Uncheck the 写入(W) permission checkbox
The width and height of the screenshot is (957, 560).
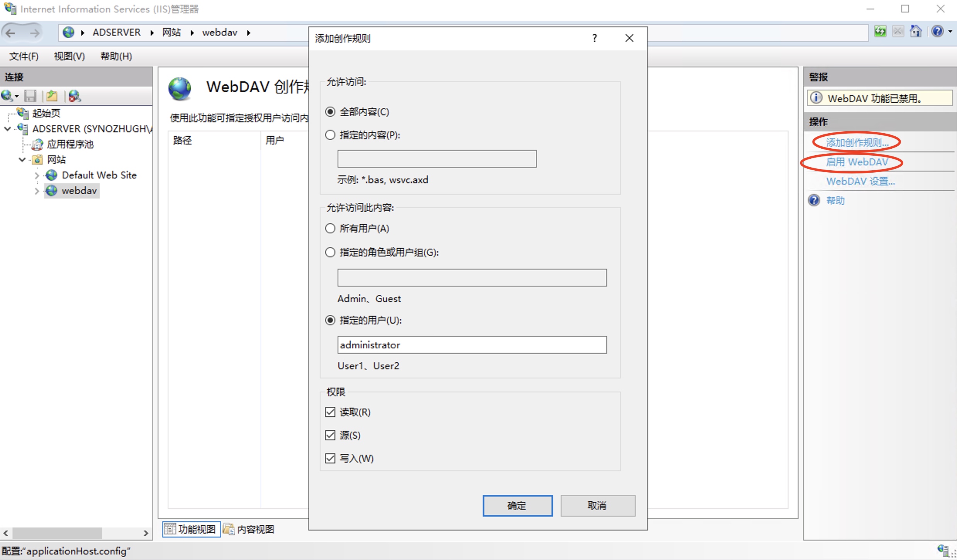pos(330,459)
